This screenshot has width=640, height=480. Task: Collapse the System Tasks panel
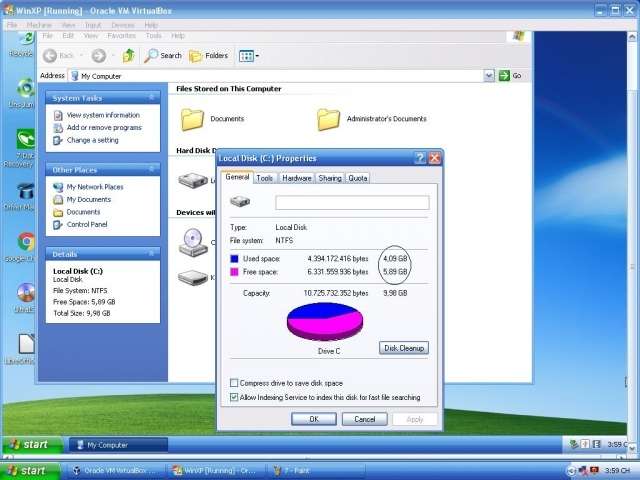tap(153, 98)
